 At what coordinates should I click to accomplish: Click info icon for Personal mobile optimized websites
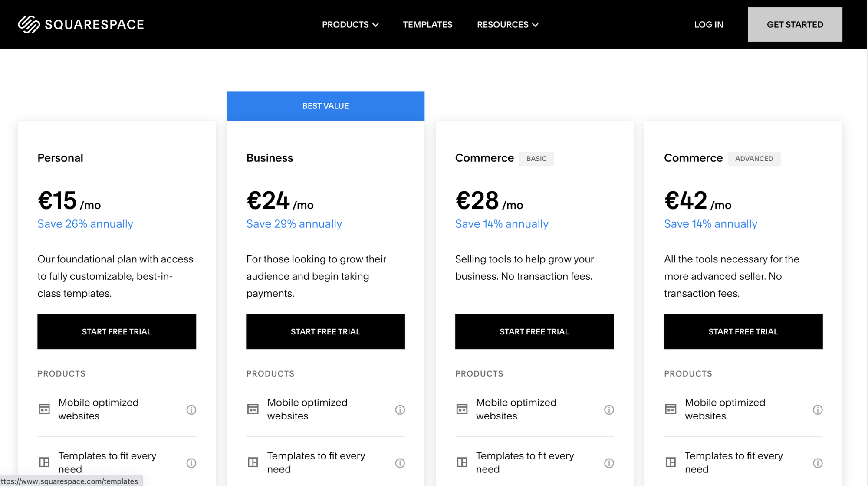[191, 409]
